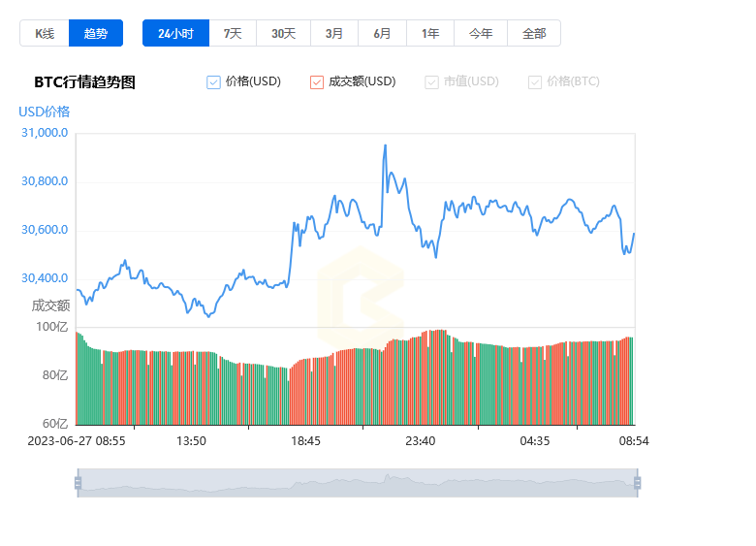Select the 趋势 trend tab
The width and height of the screenshot is (756, 546).
[96, 33]
